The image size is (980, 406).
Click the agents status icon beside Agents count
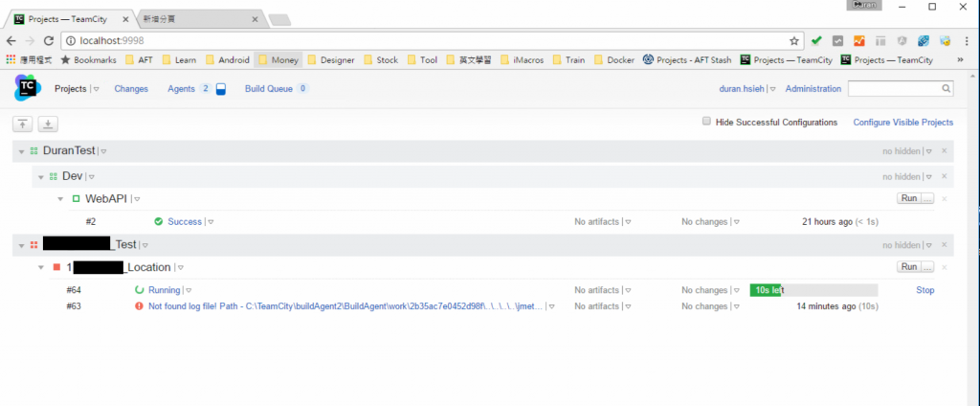[220, 89]
